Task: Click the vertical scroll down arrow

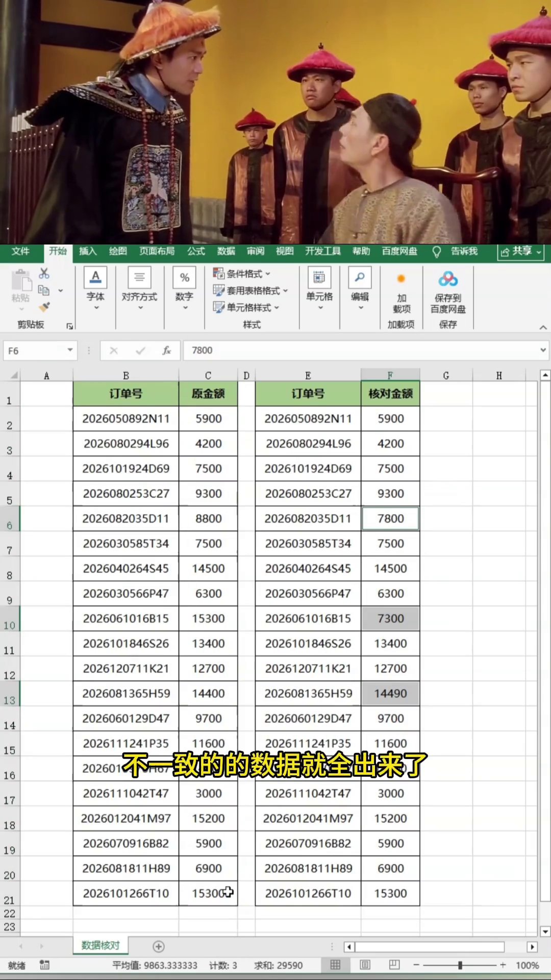Action: pos(545,932)
